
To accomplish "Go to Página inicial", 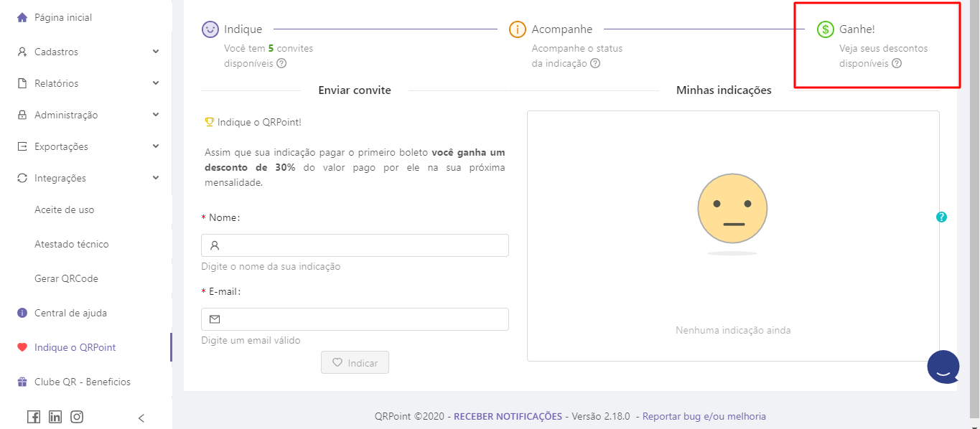I will tap(63, 17).
